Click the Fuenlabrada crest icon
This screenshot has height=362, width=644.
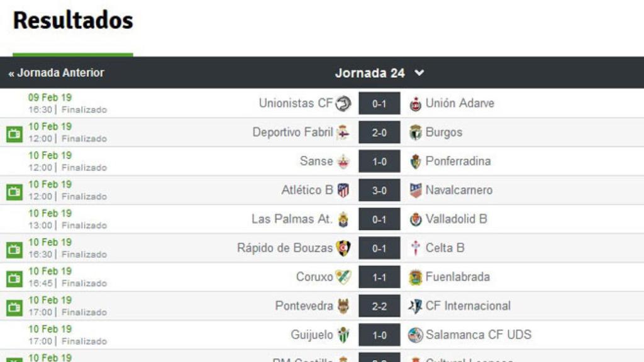(415, 277)
